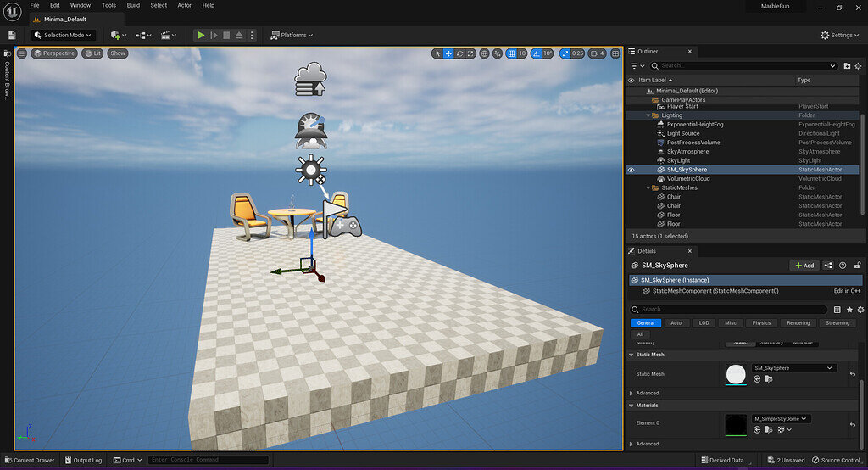868x470 pixels.
Task: Toggle grid snapping in viewport toolbar
Action: (x=511, y=53)
